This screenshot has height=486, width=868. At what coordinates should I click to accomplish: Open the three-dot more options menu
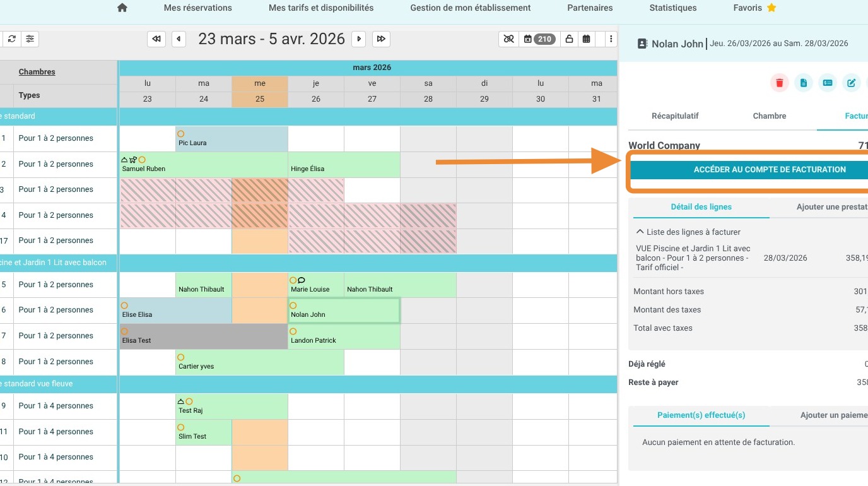click(x=611, y=39)
